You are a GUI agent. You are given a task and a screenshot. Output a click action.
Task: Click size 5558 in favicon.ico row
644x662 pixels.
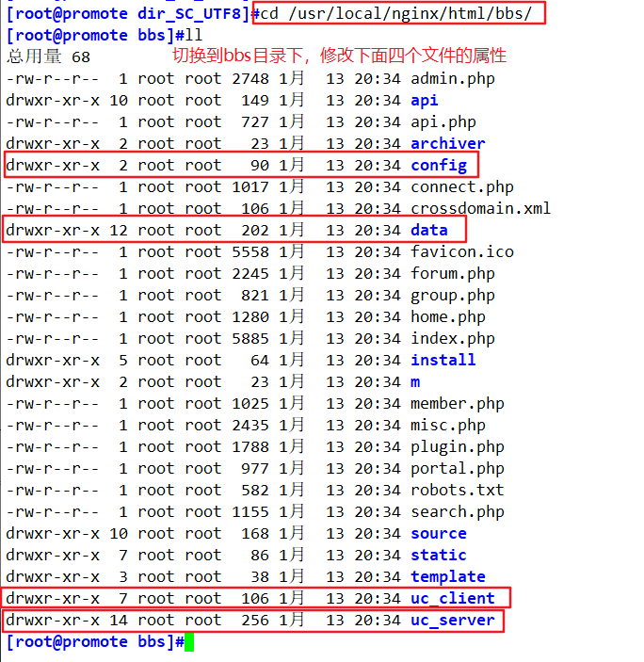click(x=250, y=252)
